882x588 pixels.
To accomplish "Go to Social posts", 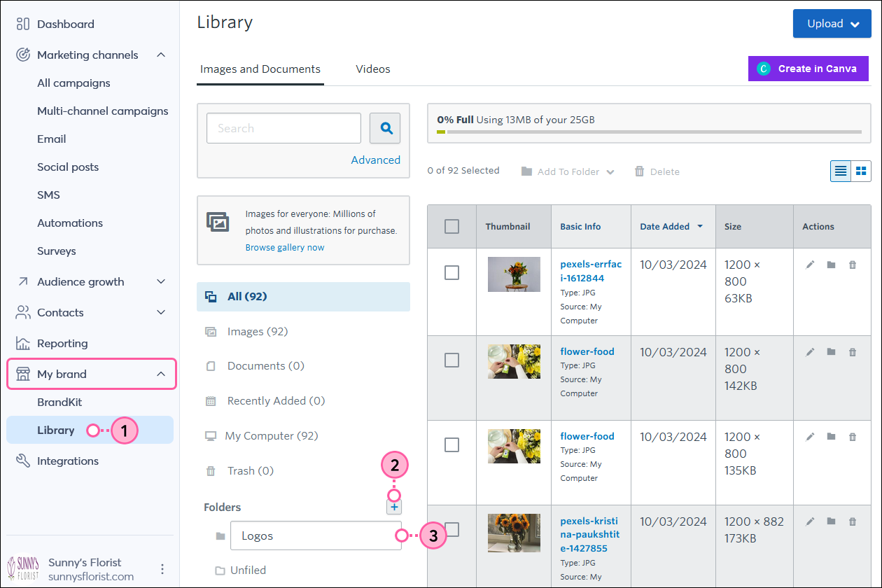I will pos(68,167).
